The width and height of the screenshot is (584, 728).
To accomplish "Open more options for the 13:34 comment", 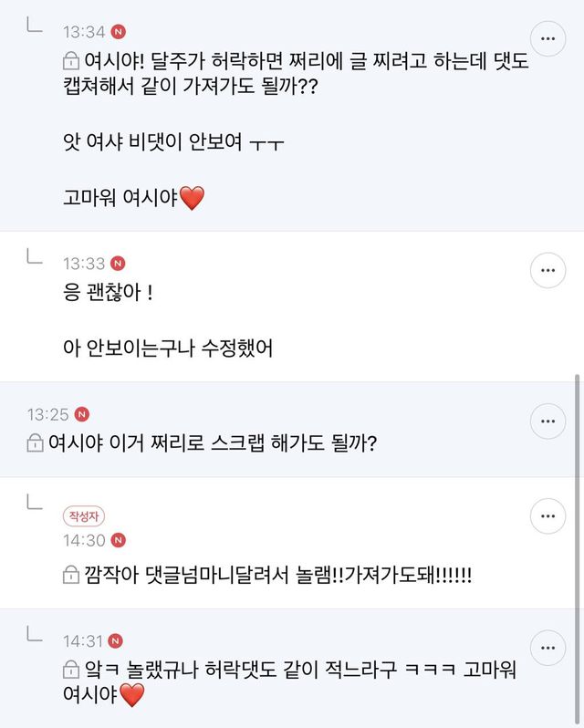I will (547, 39).
